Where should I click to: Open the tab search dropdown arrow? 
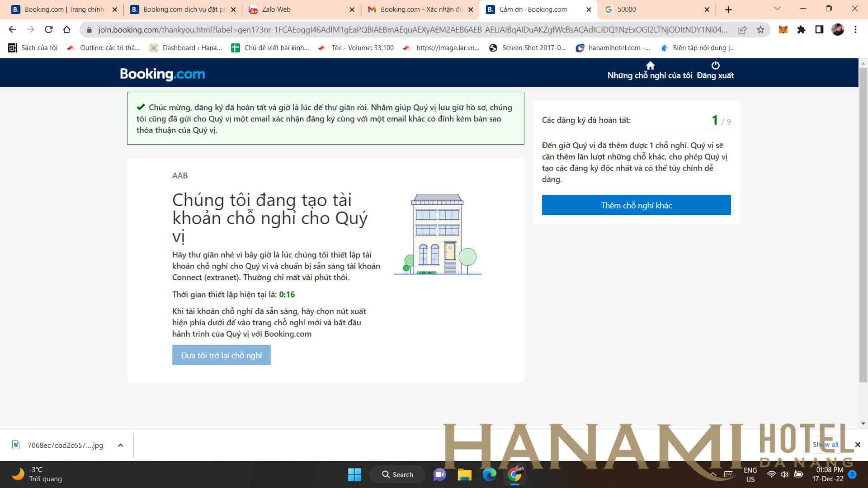(x=777, y=9)
